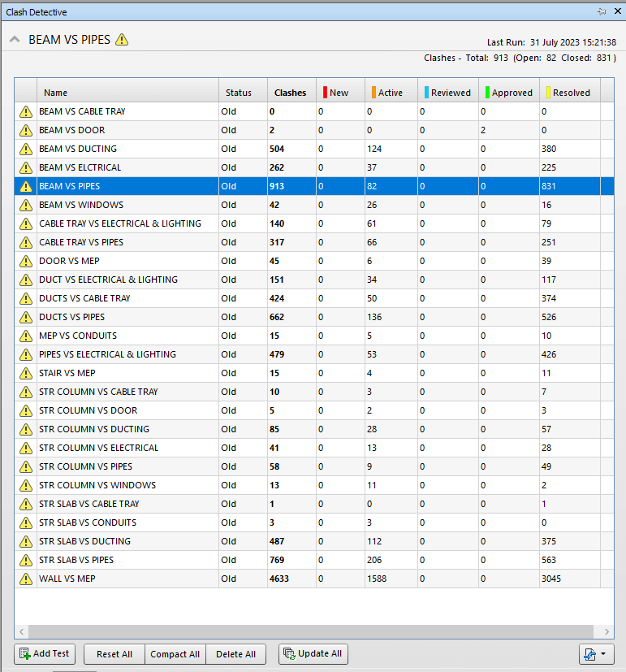Click the Compact All button

175,654
